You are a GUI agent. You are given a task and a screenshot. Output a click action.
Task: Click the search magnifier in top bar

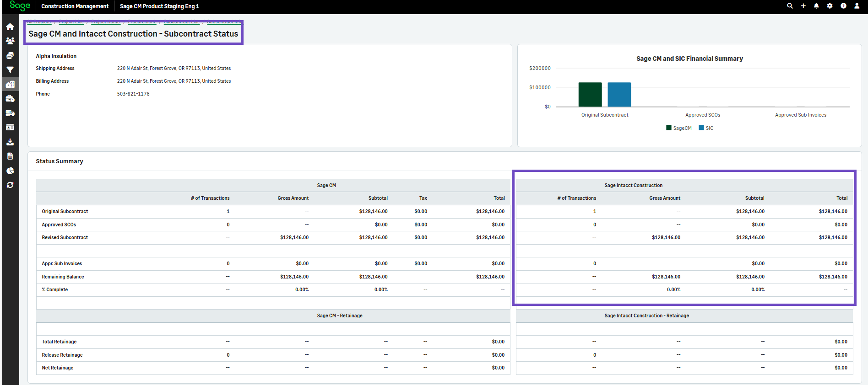pyautogui.click(x=790, y=6)
